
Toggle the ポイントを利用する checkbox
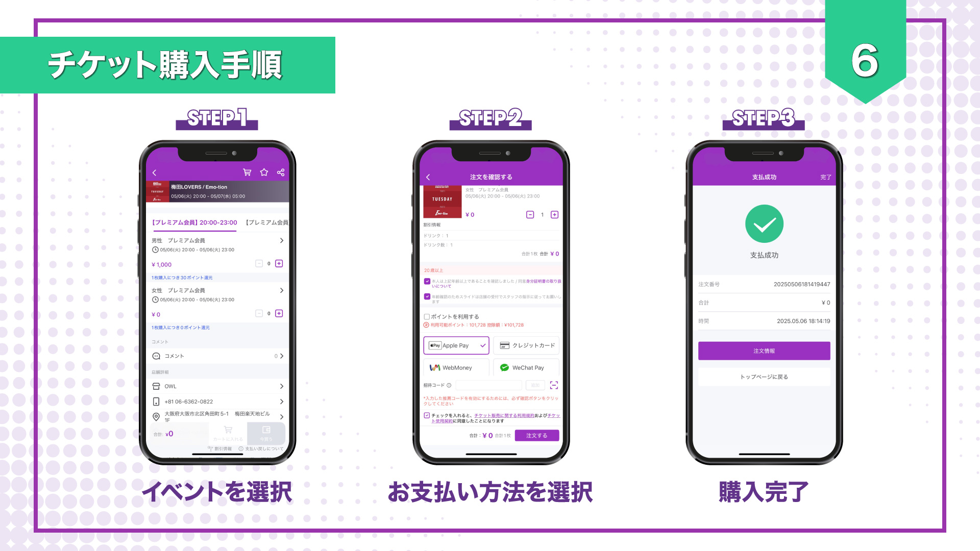[425, 314]
